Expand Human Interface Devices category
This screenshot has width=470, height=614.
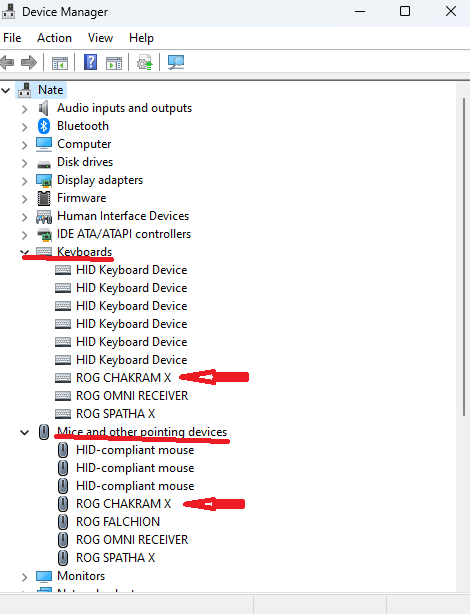click(x=25, y=217)
